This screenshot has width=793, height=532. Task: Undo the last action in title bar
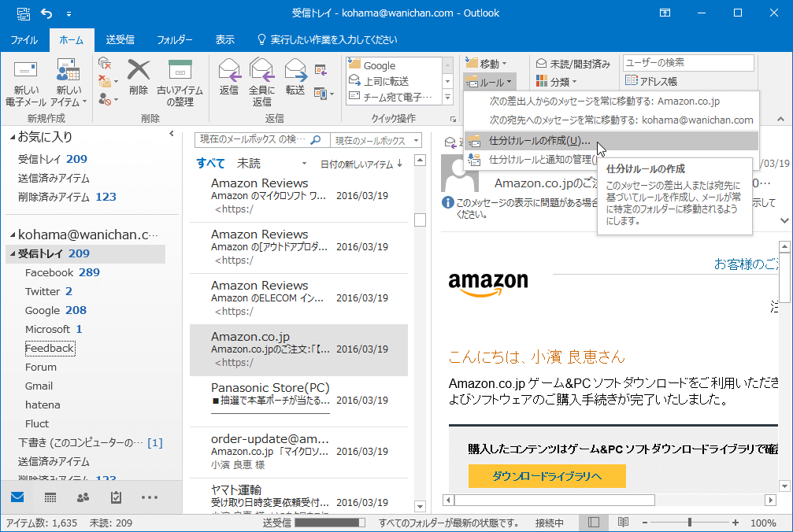(x=46, y=13)
